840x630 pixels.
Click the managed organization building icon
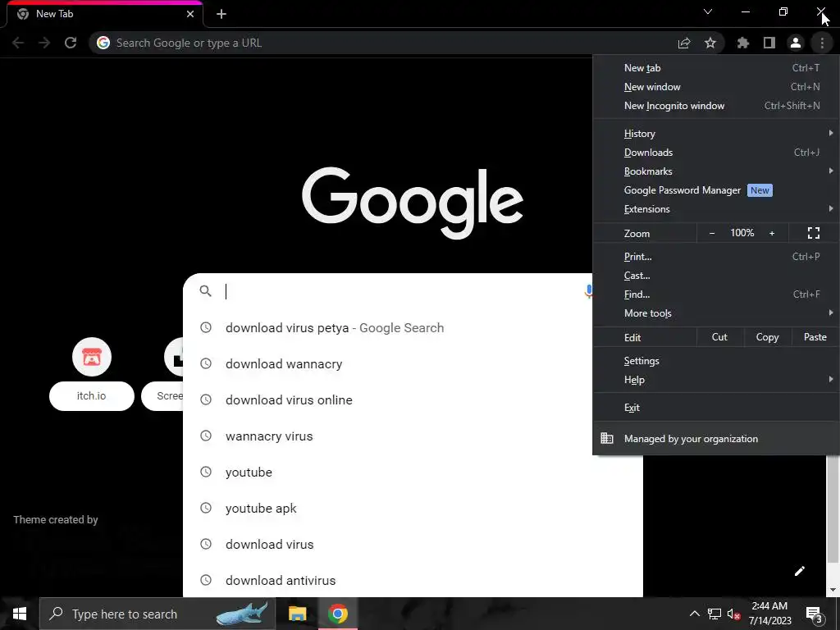607,438
